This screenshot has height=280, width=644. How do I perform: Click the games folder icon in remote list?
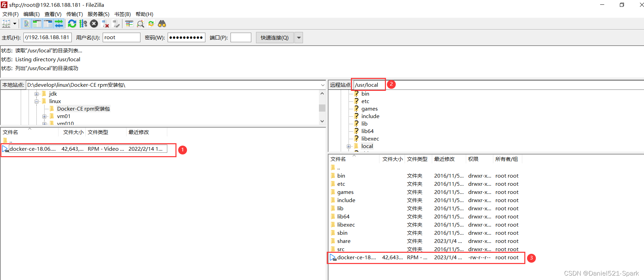pos(333,192)
